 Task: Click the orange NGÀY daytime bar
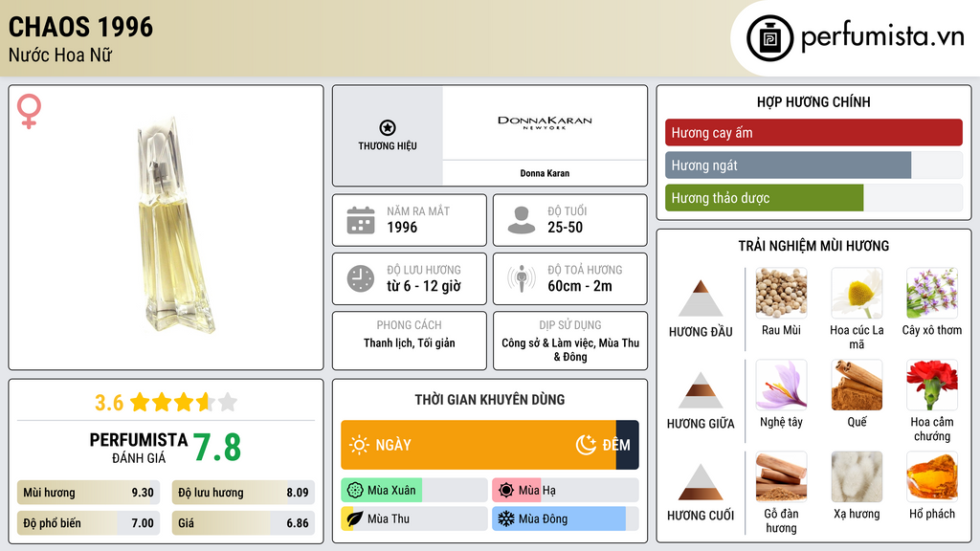click(479, 445)
